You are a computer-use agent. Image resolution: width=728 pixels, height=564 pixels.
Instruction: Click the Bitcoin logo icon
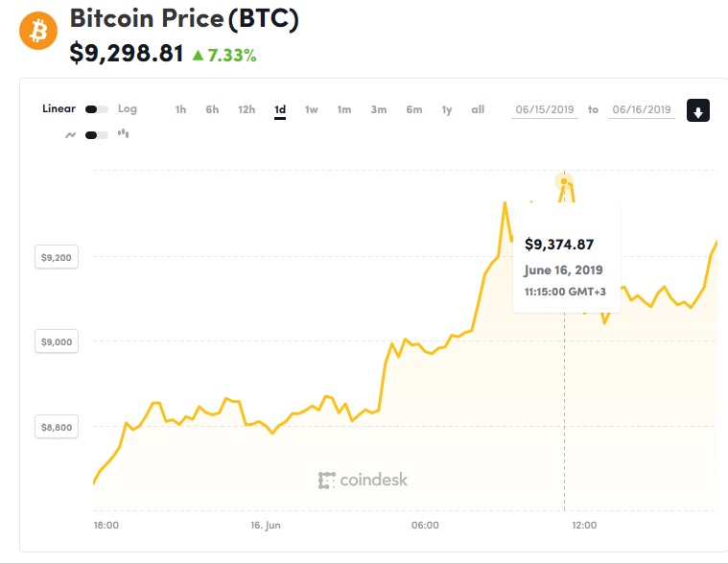(38, 32)
